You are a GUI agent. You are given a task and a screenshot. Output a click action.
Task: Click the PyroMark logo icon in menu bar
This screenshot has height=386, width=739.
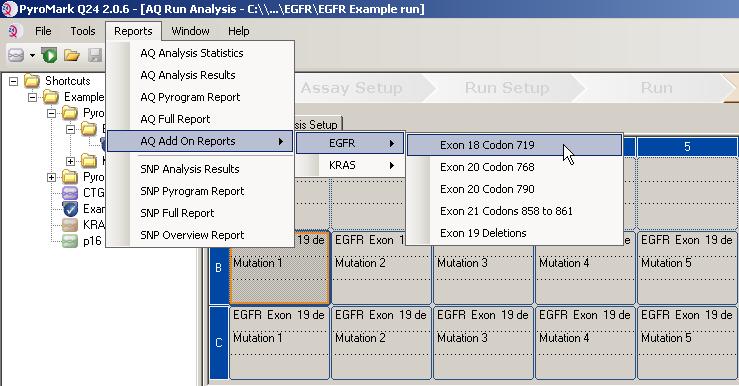coord(13,31)
